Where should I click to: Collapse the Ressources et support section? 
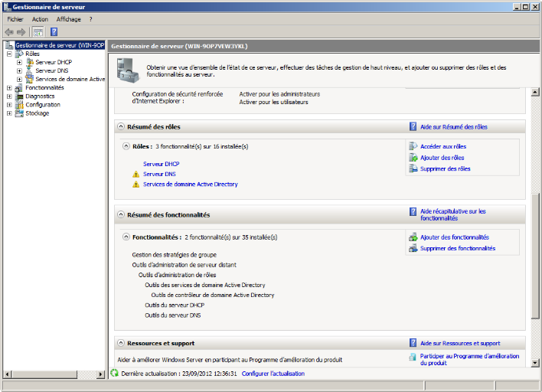pos(121,343)
